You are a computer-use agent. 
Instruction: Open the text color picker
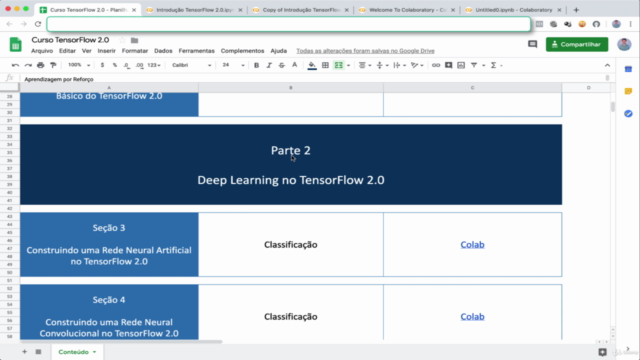pyautogui.click(x=294, y=65)
